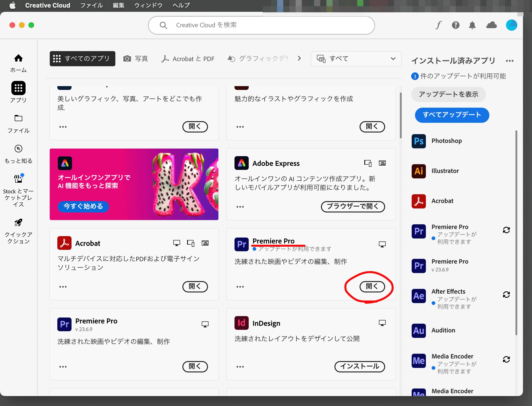Click Install button for InDesign
Screen dimensions: 532x406
coord(360,366)
